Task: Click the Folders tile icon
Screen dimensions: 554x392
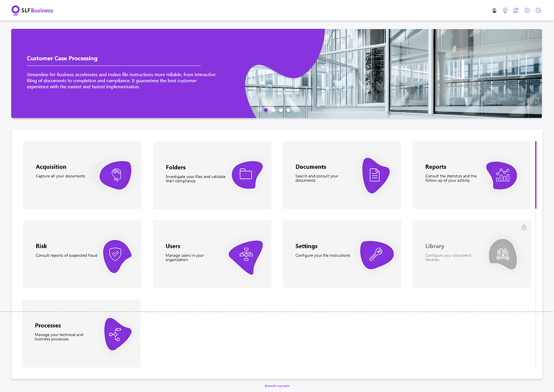Action: point(246,175)
